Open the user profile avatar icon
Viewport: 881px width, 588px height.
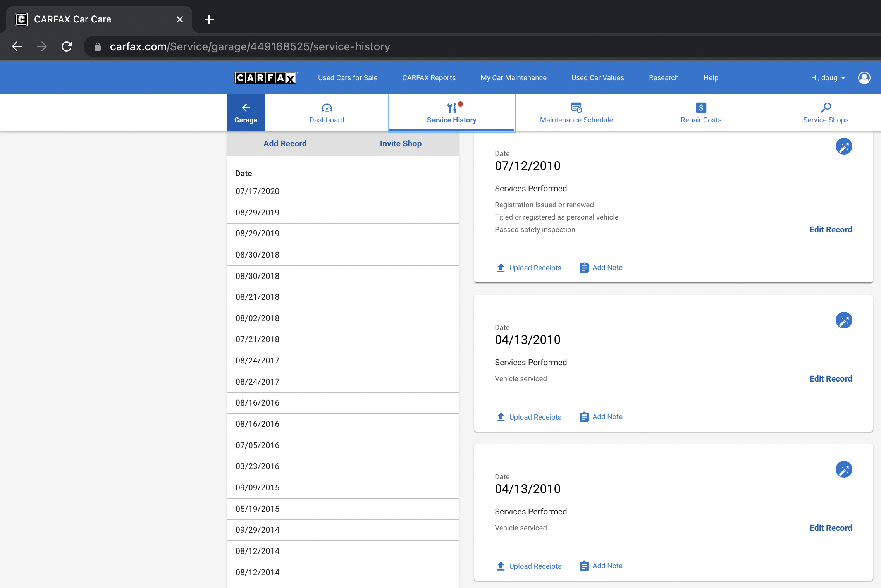(864, 78)
